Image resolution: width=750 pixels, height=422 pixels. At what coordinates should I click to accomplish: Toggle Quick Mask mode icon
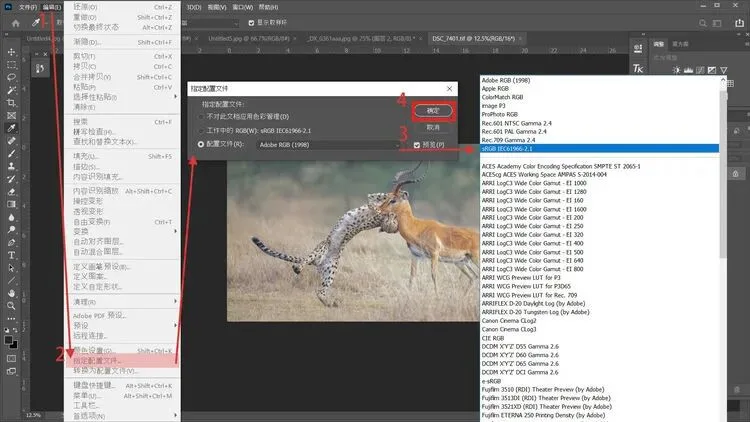tap(11, 358)
